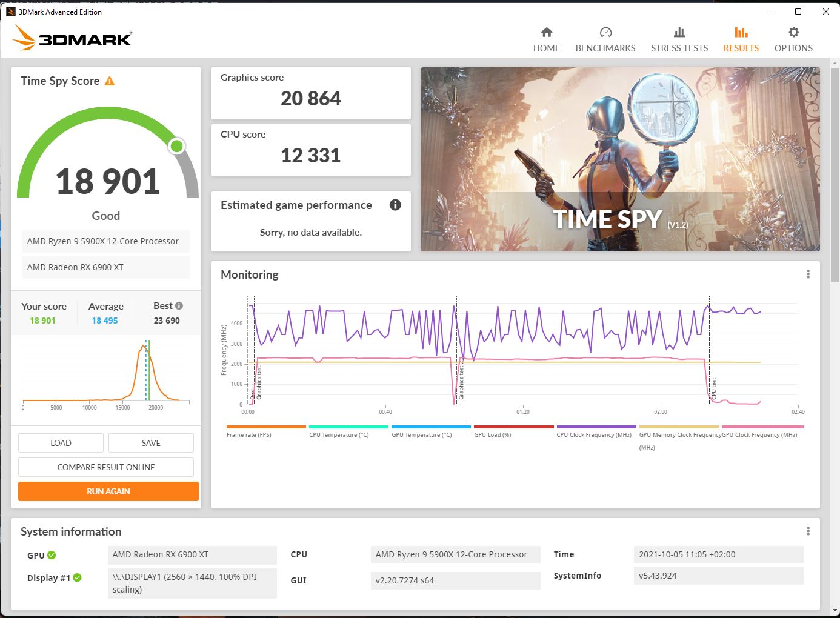Click COMPARE RESULT ONLINE button
Image resolution: width=840 pixels, height=618 pixels.
coord(106,467)
